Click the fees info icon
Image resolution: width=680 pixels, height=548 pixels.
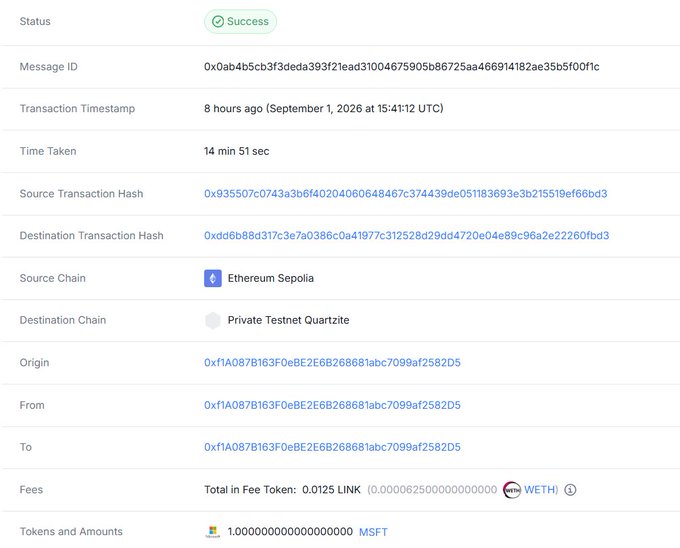570,490
